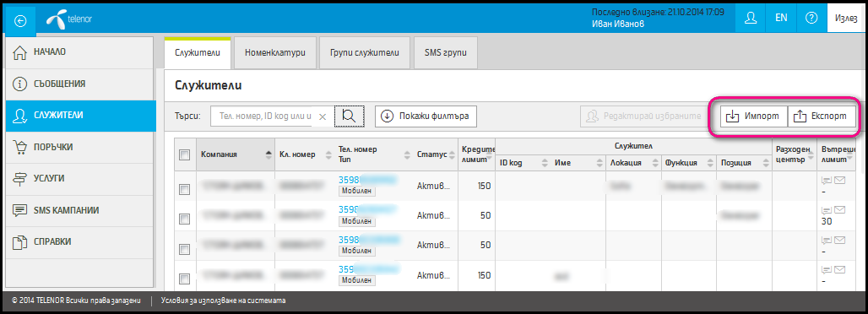Click the Редактирай избраните button
This screenshot has width=868, height=314.
pos(645,116)
